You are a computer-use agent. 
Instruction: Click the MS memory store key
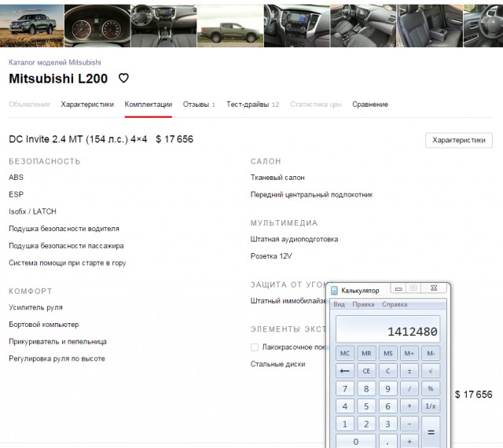coord(387,354)
